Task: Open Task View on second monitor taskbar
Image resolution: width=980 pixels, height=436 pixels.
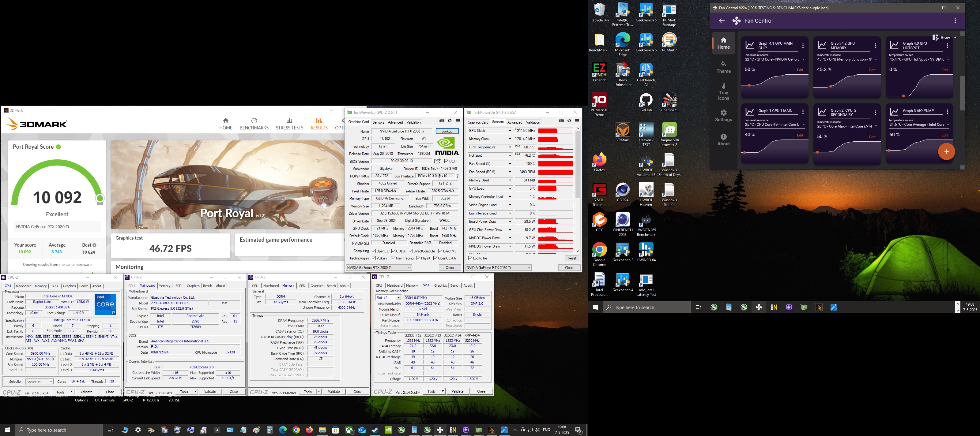Action: 698,307
